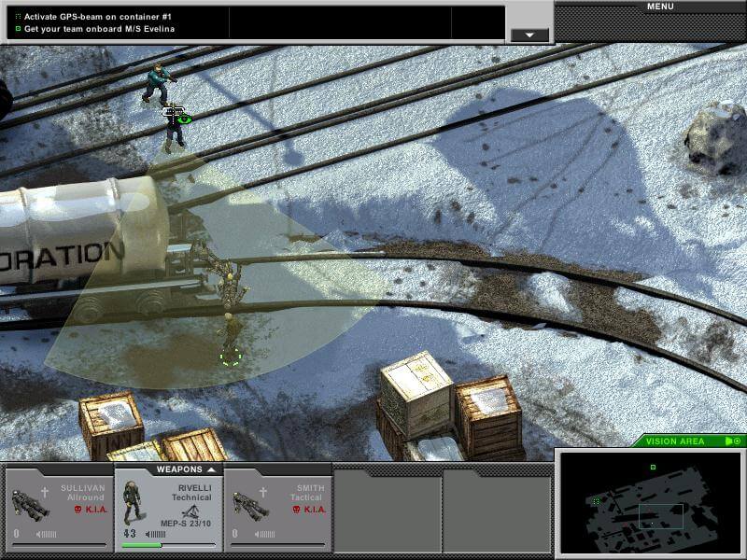
Task: Click the cross icon on Sullivan's card
Action: tap(45, 492)
